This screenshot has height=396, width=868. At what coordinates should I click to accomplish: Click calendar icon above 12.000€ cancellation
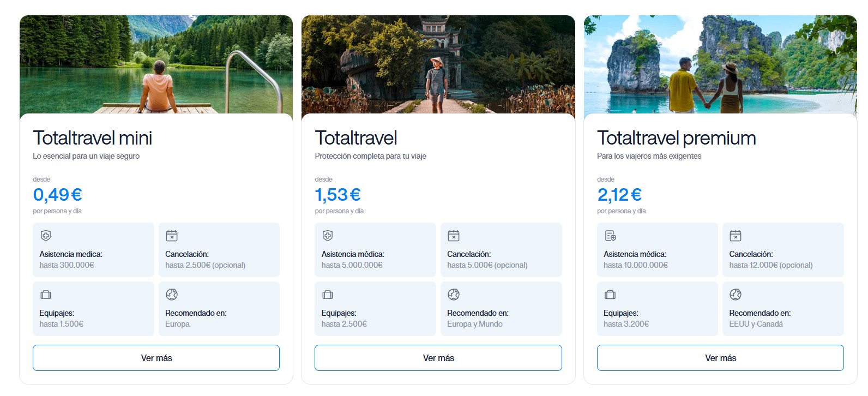(736, 236)
